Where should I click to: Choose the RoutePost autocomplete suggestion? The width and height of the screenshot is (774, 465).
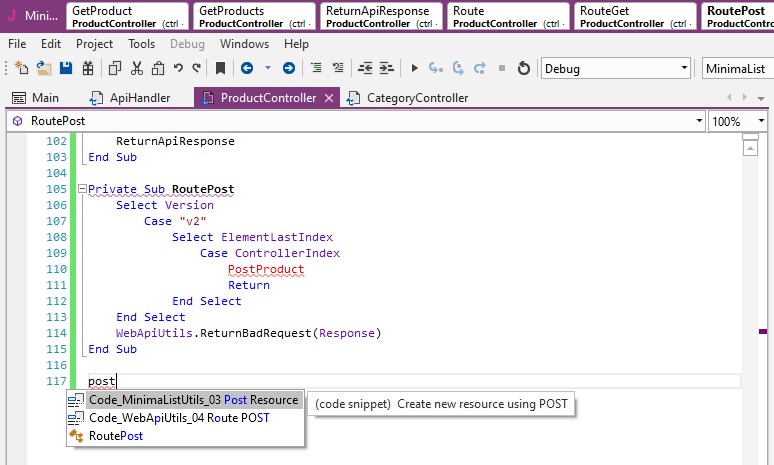click(116, 436)
